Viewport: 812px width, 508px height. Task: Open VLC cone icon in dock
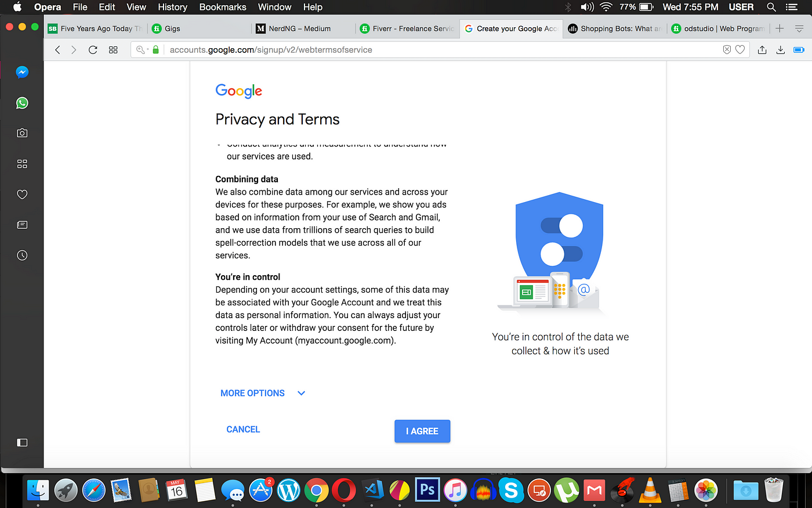pos(650,490)
